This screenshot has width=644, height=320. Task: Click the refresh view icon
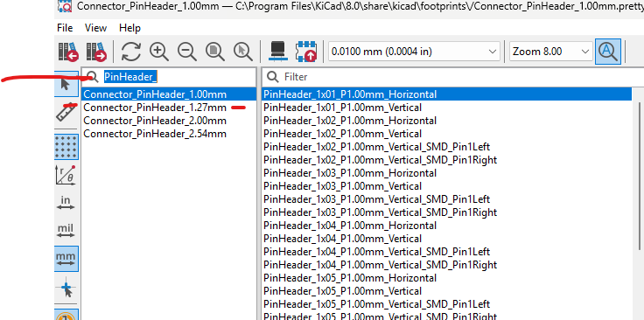[x=131, y=52]
